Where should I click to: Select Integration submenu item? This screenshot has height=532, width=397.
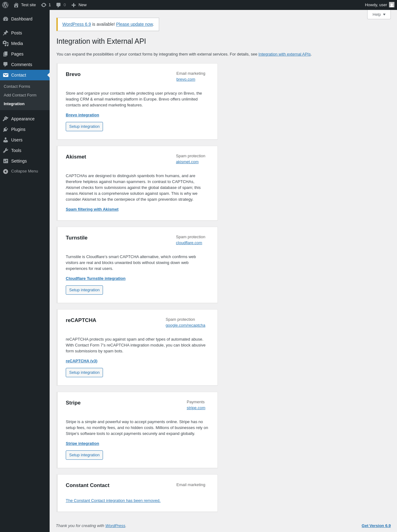[x=14, y=104]
